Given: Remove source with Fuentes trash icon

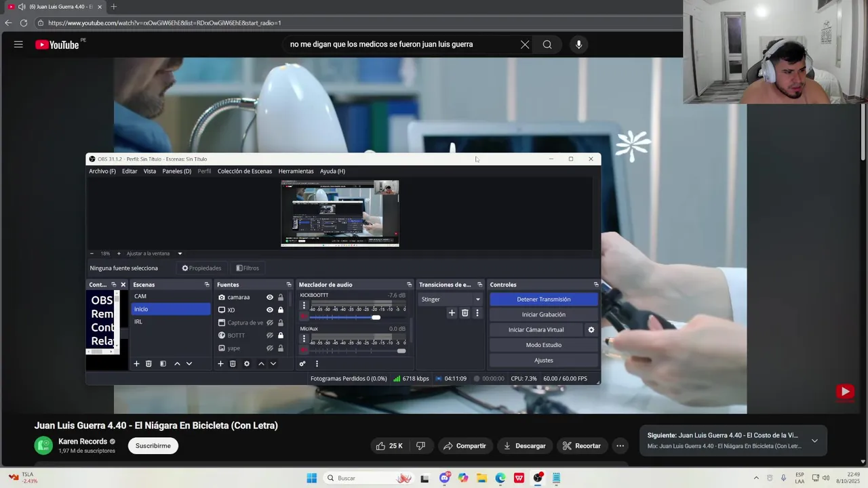Looking at the screenshot, I should point(233,364).
